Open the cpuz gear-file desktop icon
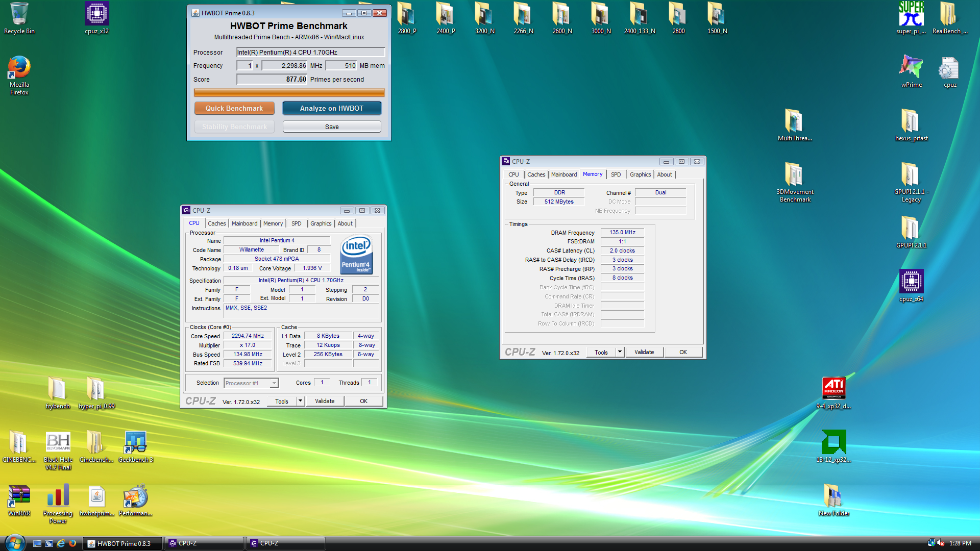 [950, 71]
